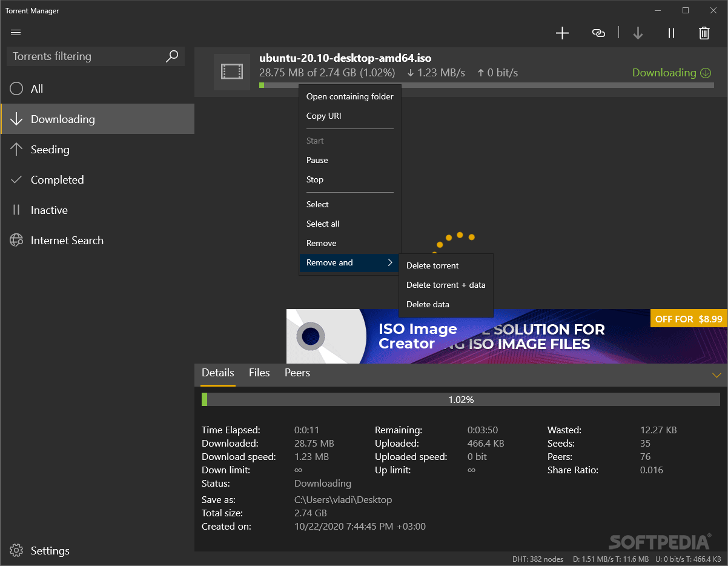Minimize the Torrent Manager window

point(658,10)
